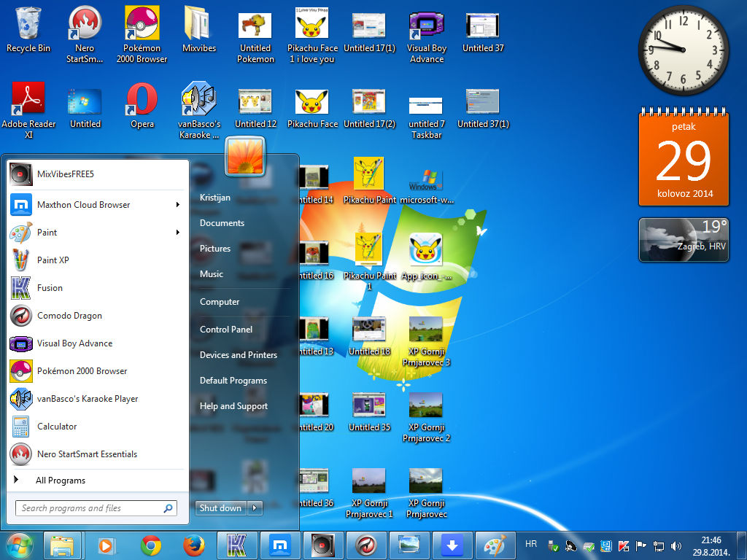Open MixVibesFREE5 from the Start menu

click(97, 174)
